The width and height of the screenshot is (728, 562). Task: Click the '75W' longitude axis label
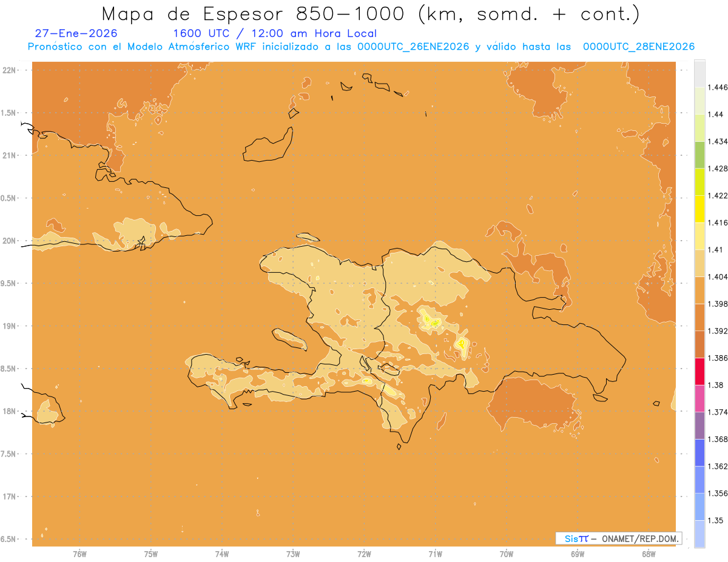[150, 554]
